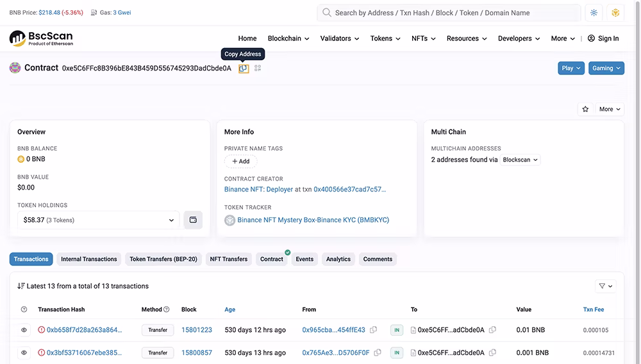Image resolution: width=641 pixels, height=364 pixels.
Task: Open the More navigation menu
Action: (563, 38)
